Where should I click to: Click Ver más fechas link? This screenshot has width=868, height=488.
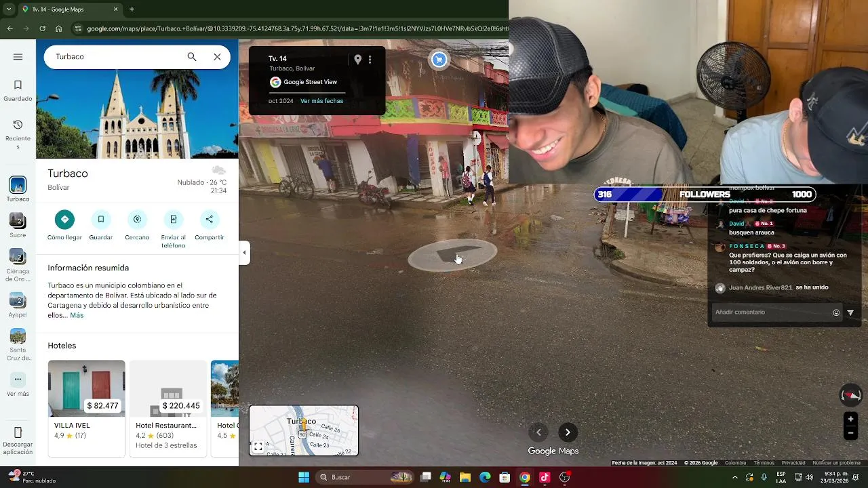coord(321,101)
